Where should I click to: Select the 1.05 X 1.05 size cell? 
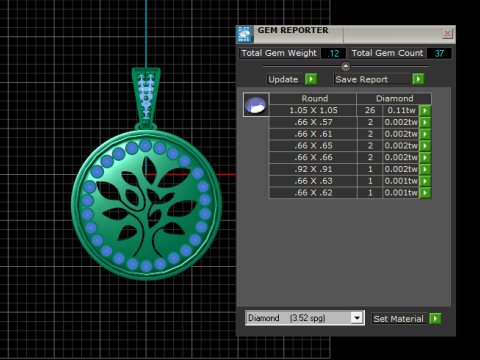click(x=313, y=110)
